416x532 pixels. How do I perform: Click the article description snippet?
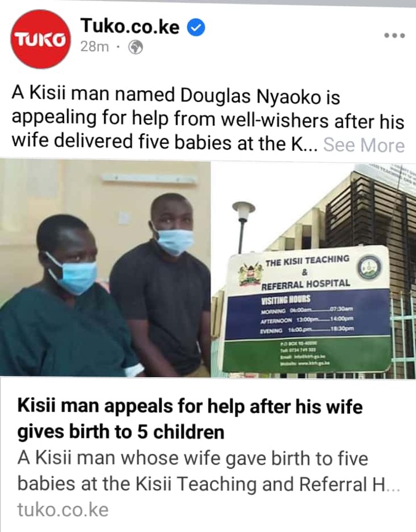tap(209, 471)
